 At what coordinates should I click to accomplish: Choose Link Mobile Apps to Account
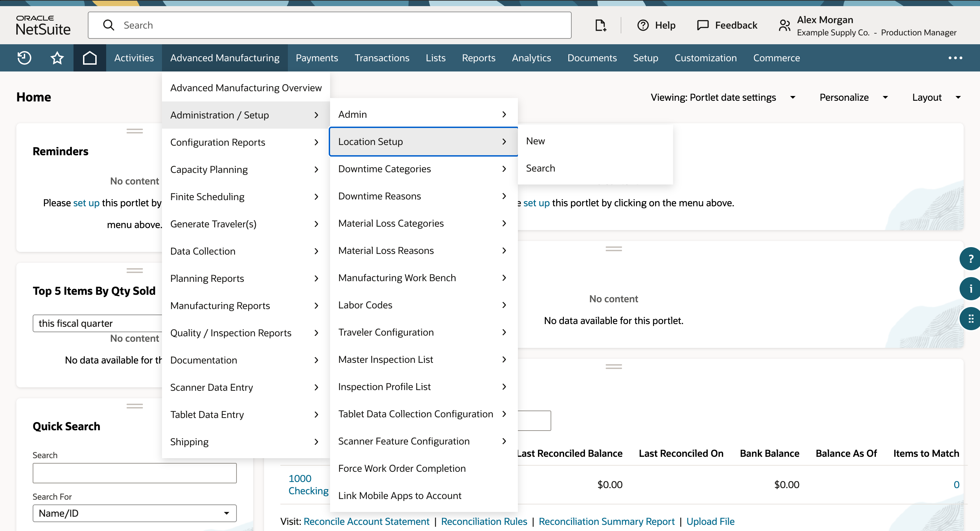[x=423, y=496]
